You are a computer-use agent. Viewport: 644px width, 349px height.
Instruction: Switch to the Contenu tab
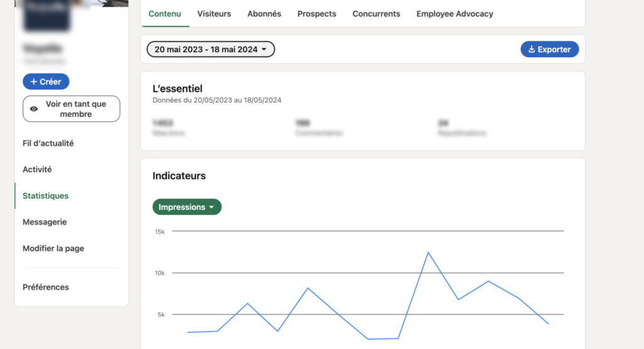[x=165, y=14]
